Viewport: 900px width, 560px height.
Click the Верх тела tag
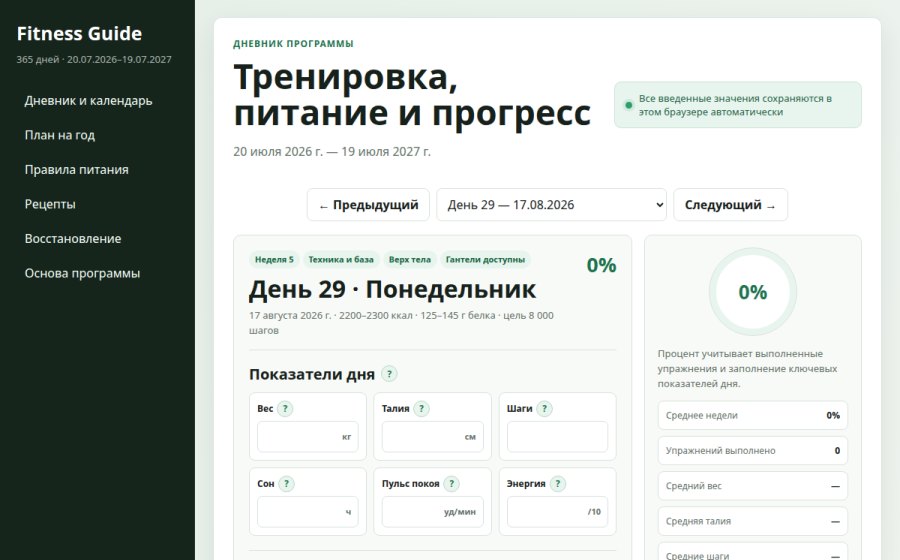pos(410,259)
